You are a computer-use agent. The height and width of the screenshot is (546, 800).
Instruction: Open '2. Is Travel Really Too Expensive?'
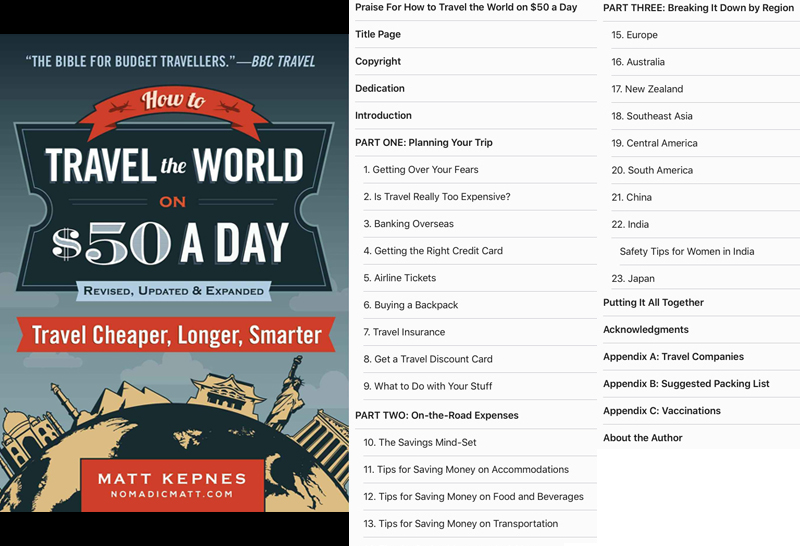pyautogui.click(x=480, y=196)
